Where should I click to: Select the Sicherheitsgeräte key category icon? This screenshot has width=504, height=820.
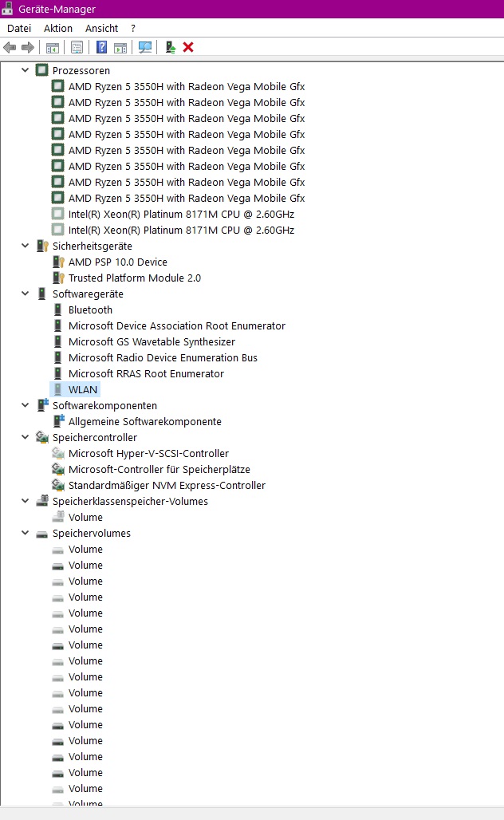(x=41, y=246)
